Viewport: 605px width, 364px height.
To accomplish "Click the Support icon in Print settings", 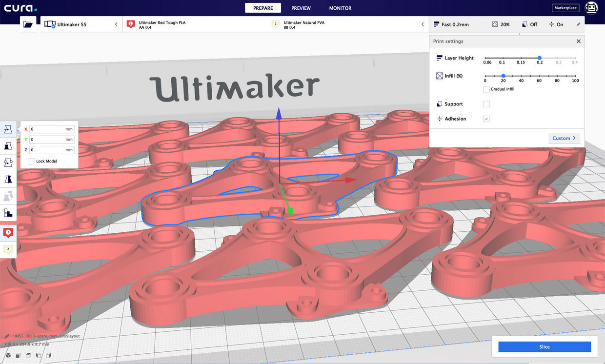I will tap(439, 104).
